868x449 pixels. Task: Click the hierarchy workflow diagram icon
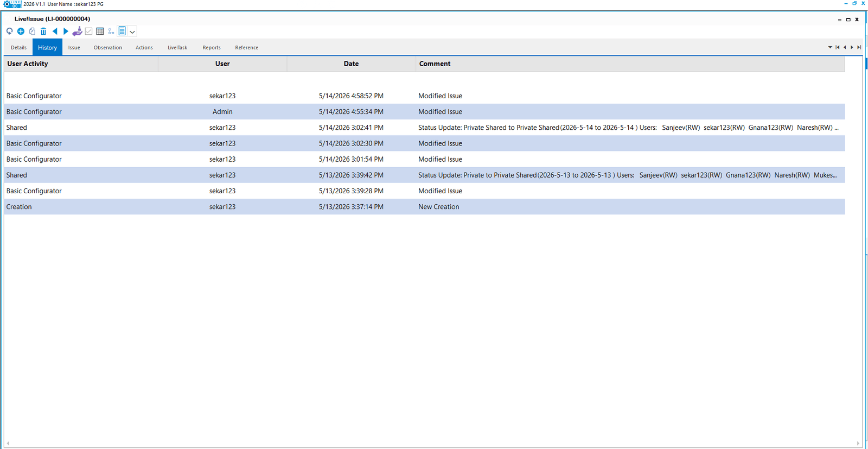coord(111,31)
